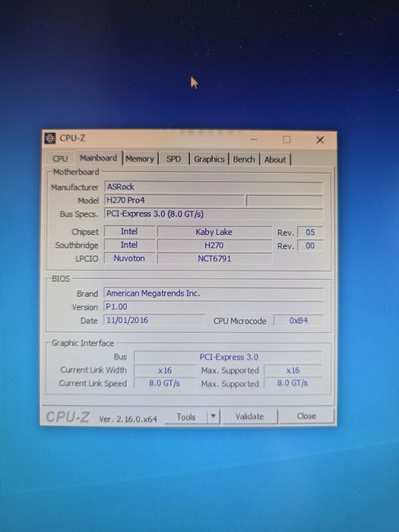Show the Graphics tab
This screenshot has height=532, width=399.
(x=209, y=159)
